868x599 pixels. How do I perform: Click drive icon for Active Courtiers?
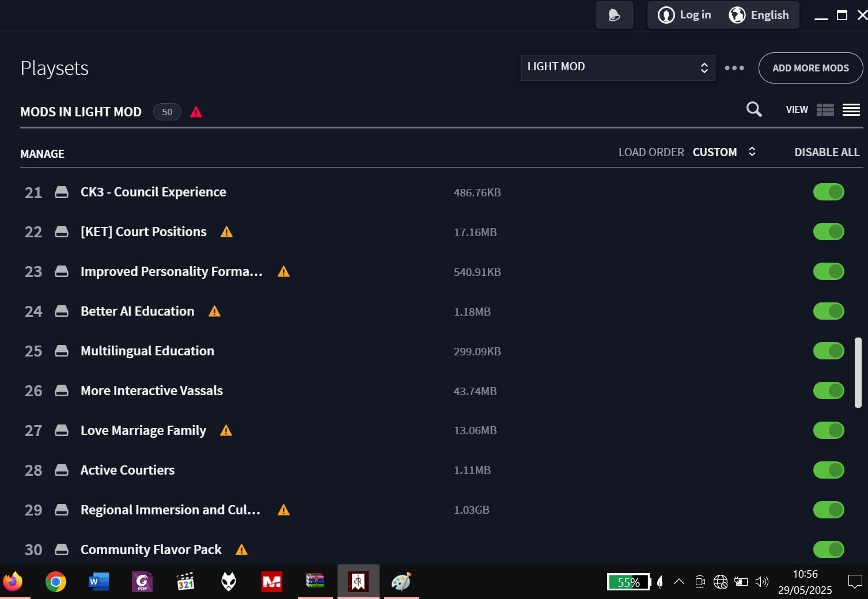pos(62,471)
